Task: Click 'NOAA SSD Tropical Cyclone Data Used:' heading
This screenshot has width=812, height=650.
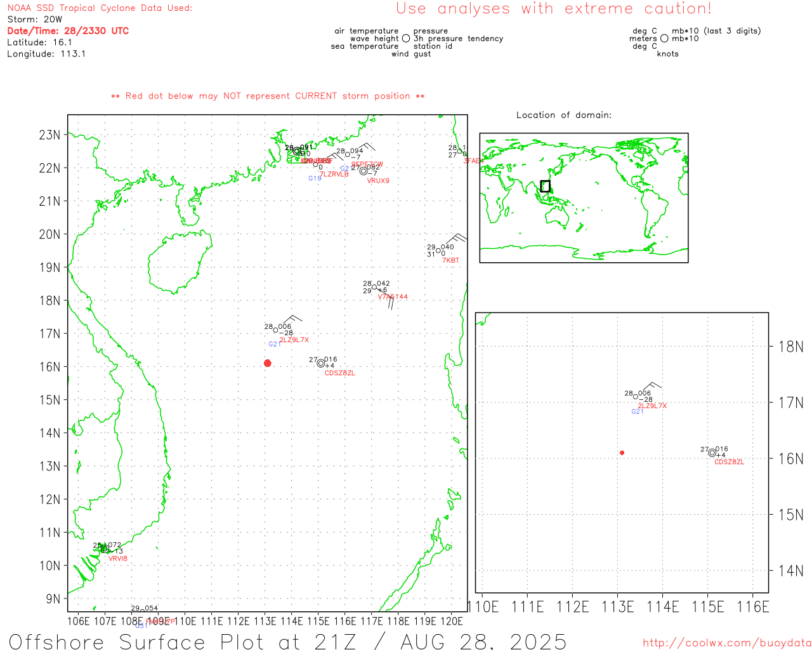Action: pos(100,8)
